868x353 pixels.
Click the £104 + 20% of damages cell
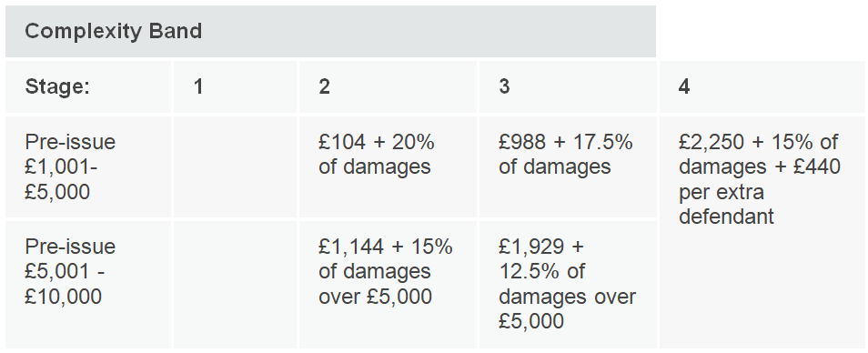[x=388, y=166]
